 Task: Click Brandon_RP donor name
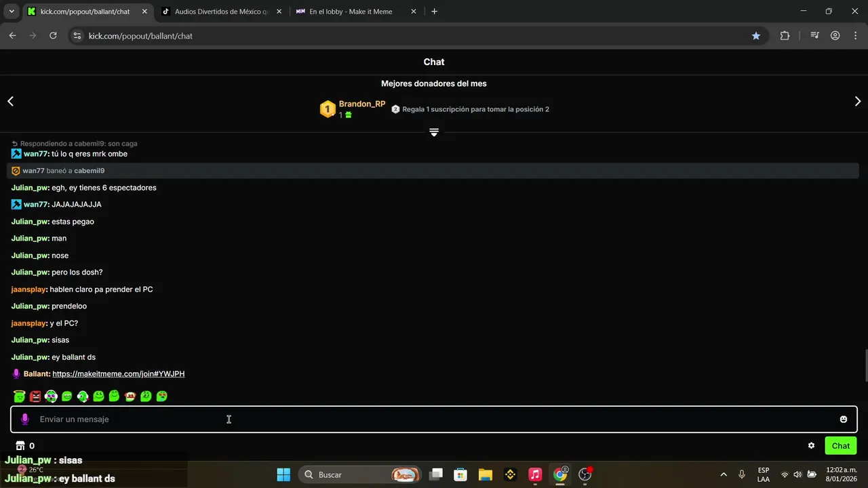pos(362,104)
